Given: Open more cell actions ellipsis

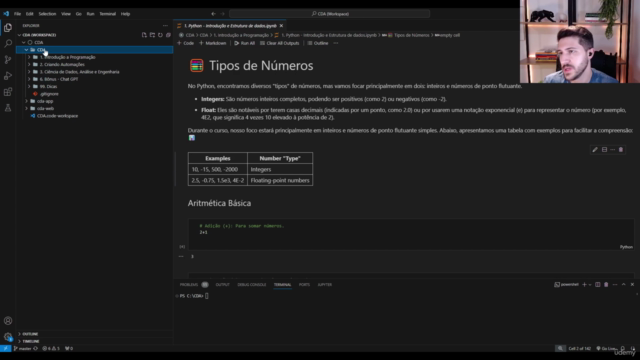Looking at the screenshot, I should coord(613,150).
